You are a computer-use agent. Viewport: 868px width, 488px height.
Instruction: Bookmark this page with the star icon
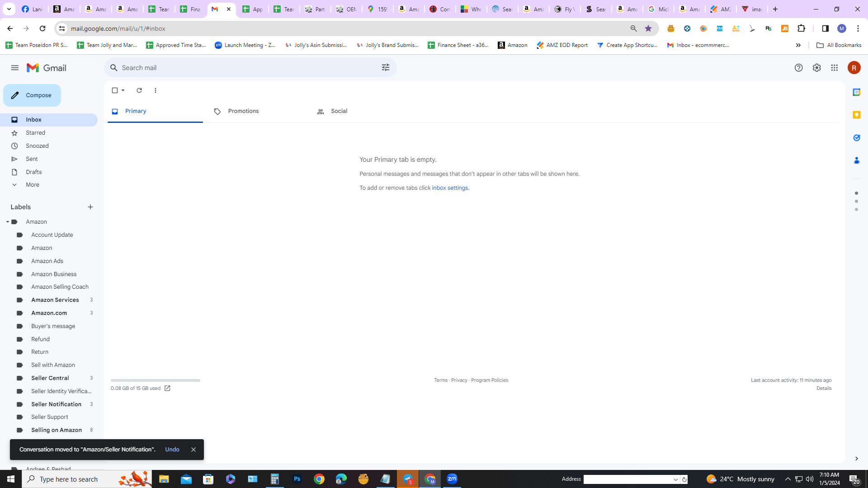648,28
